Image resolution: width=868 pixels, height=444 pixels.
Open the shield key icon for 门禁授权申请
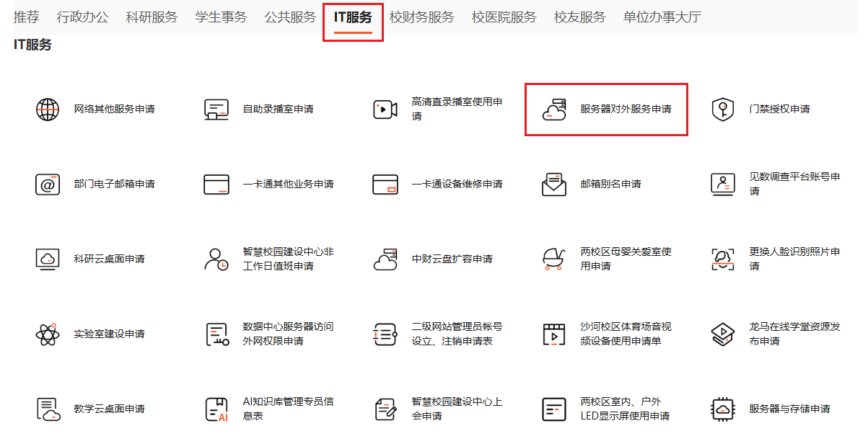click(723, 110)
